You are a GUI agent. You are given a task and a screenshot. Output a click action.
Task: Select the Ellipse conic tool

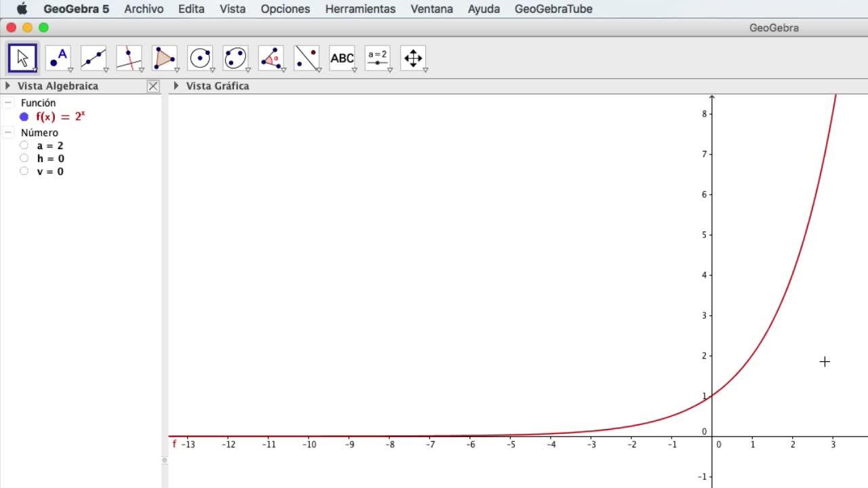[x=235, y=58]
